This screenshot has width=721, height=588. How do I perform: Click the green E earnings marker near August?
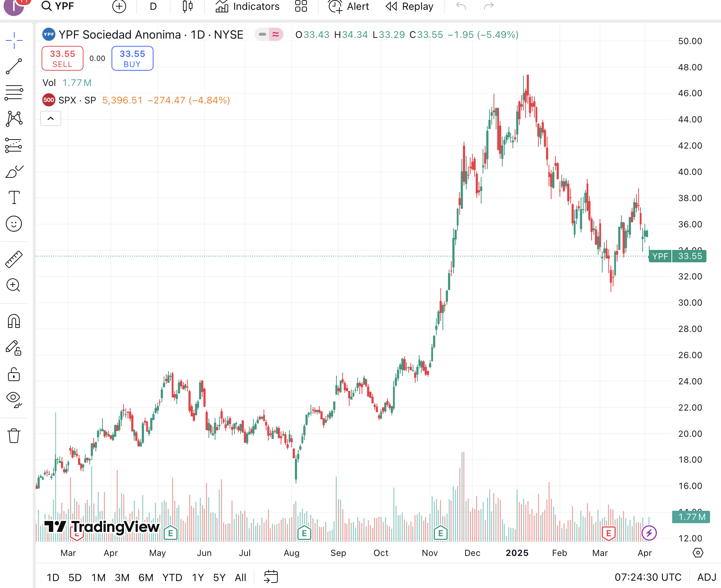(x=304, y=533)
